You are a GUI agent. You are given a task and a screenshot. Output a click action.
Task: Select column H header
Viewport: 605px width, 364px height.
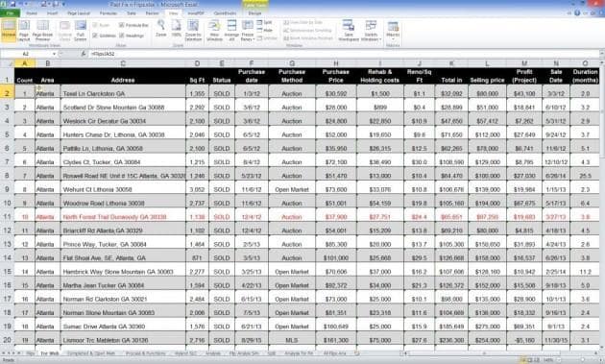tap(336, 63)
